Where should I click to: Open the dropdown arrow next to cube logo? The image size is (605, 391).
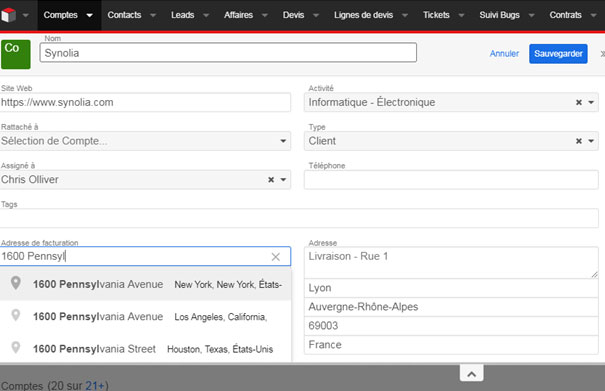point(26,15)
